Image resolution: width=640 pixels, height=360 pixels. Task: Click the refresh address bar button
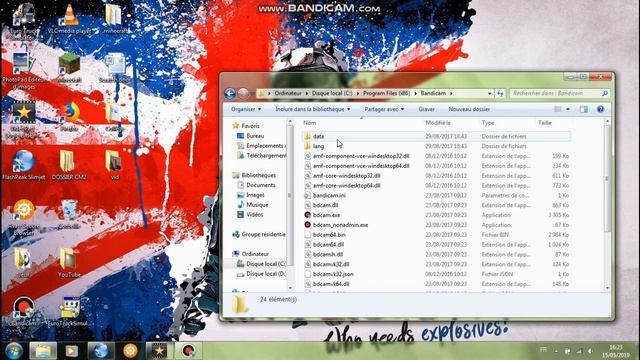pyautogui.click(x=500, y=93)
